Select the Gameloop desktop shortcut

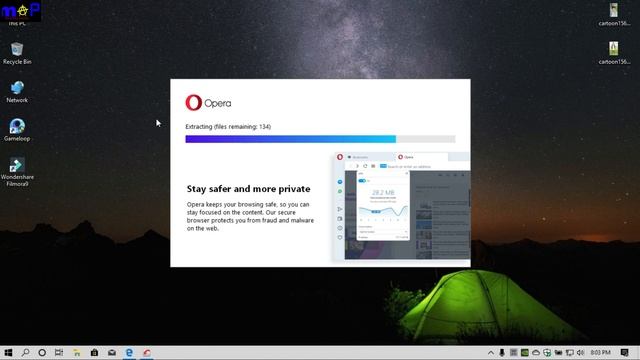pyautogui.click(x=17, y=130)
